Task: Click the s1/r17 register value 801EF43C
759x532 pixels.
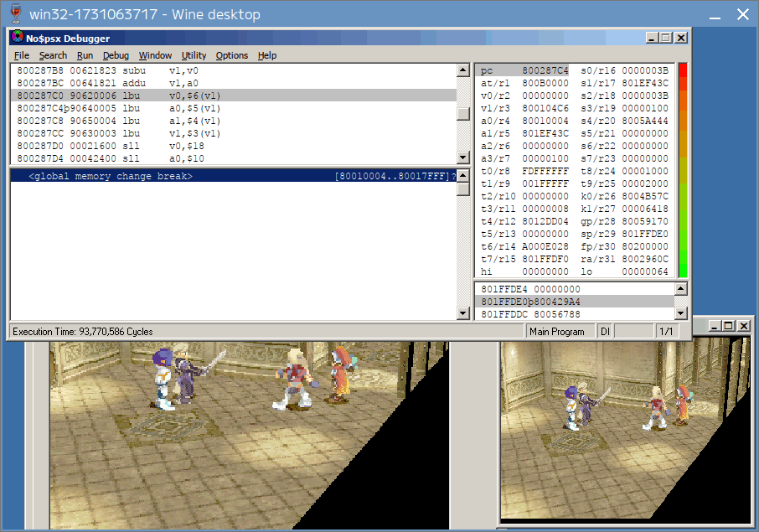Action: (645, 83)
